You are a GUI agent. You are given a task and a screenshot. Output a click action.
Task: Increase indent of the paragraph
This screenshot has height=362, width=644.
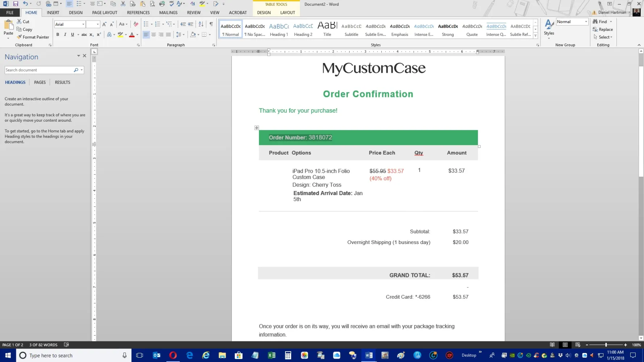click(x=191, y=24)
